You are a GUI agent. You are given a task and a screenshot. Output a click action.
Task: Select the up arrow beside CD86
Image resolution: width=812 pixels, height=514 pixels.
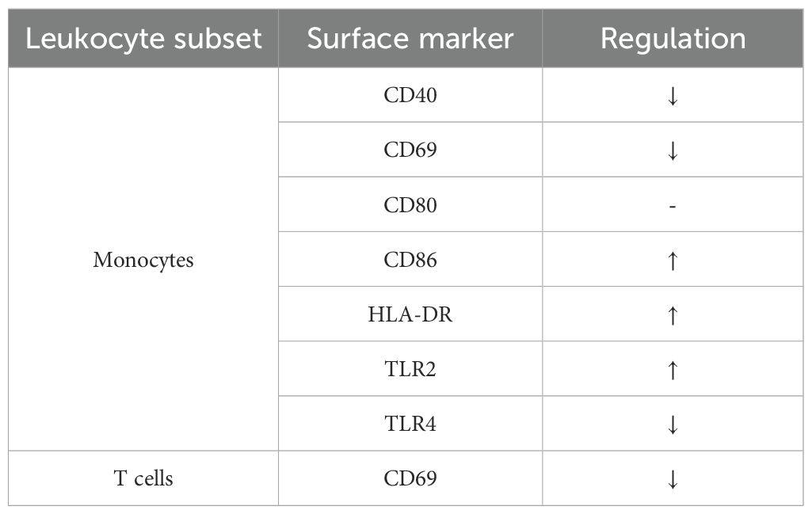673,260
